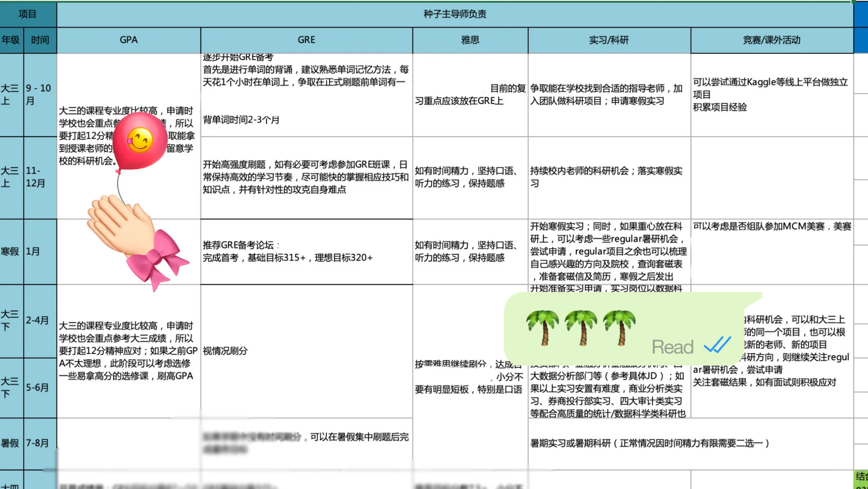Viewport: 868px width, 489px height.
Task: Select the 习重点应该放在GRE上 IELTS cell
Action: click(x=470, y=95)
